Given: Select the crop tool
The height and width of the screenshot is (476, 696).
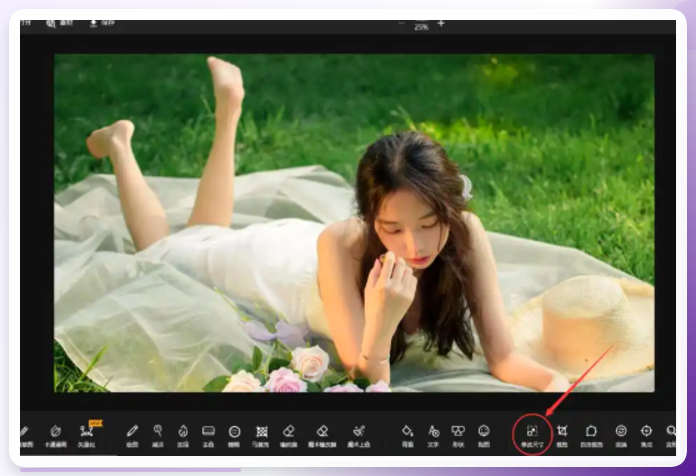Looking at the screenshot, I should [562, 436].
